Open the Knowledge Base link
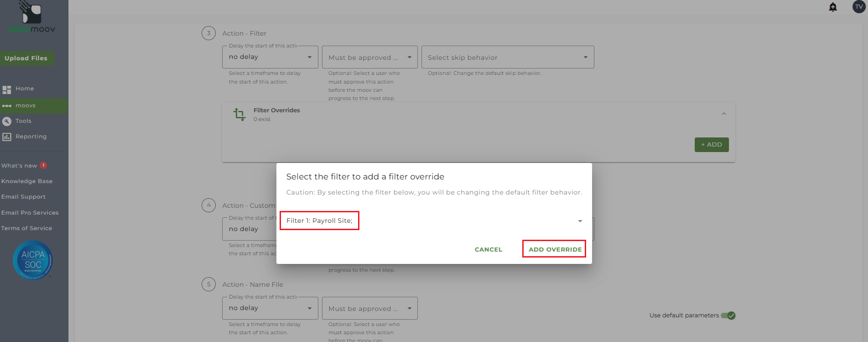Viewport: 868px width, 342px height. [x=27, y=181]
